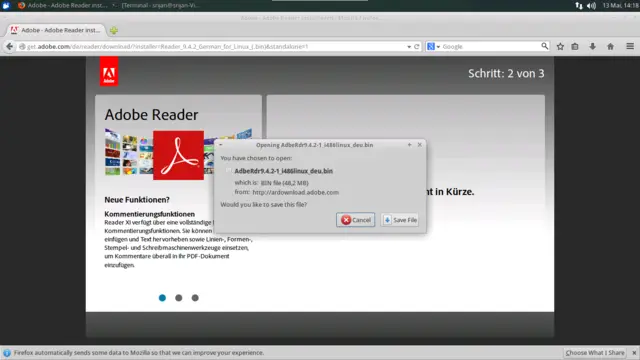Switch to the Terminal taskbar window
Viewport: 640px width, 360px height.
(x=157, y=5)
